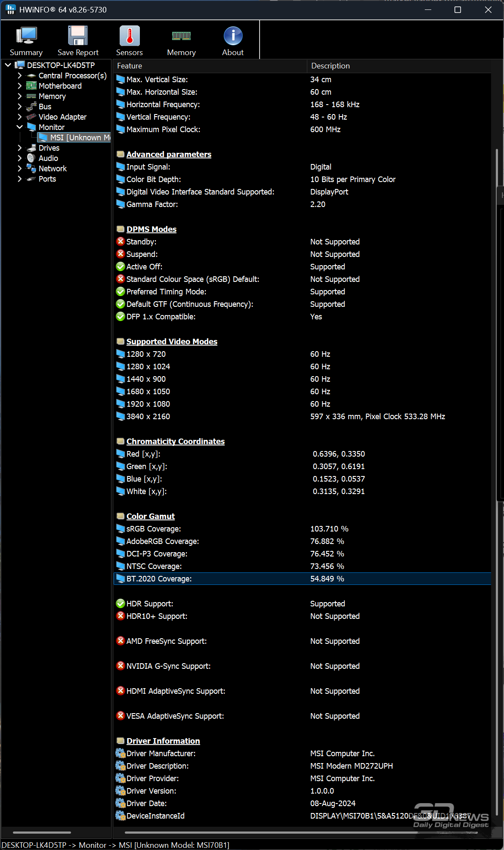504x850 pixels.
Task: Click the Central Processor(s) chip icon
Action: coord(31,76)
